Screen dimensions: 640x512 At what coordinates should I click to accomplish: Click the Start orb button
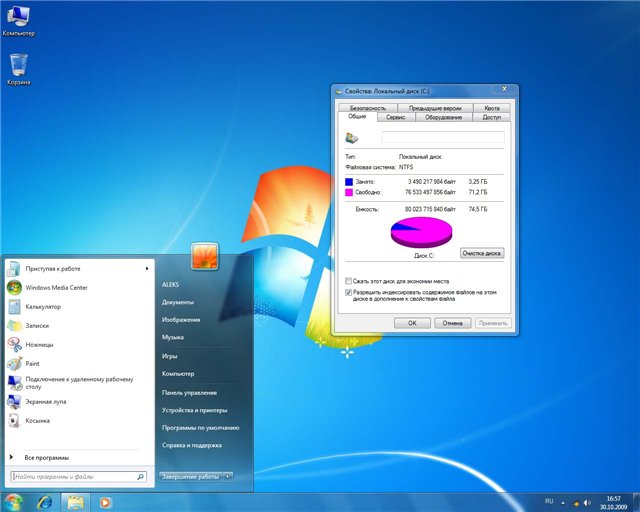click(13, 502)
